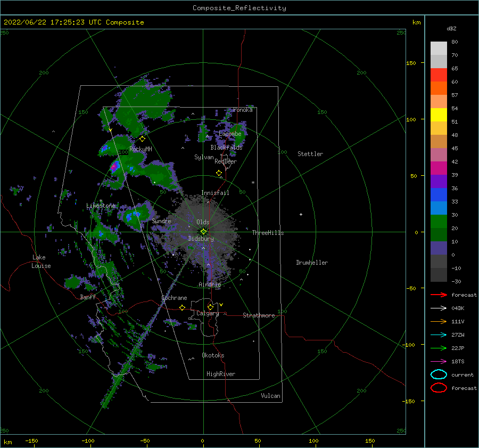Click the Lacombe town label
This screenshot has height=448, width=479.
point(230,134)
